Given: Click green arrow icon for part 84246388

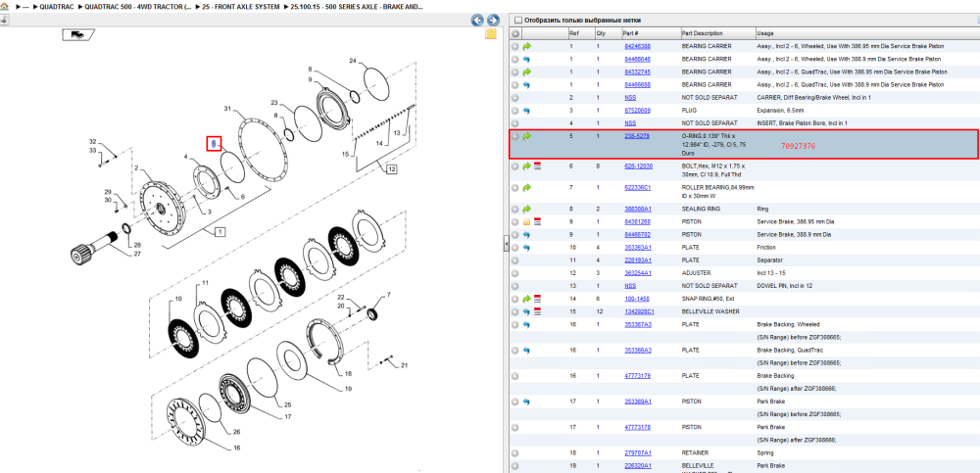Looking at the screenshot, I should click(x=527, y=46).
